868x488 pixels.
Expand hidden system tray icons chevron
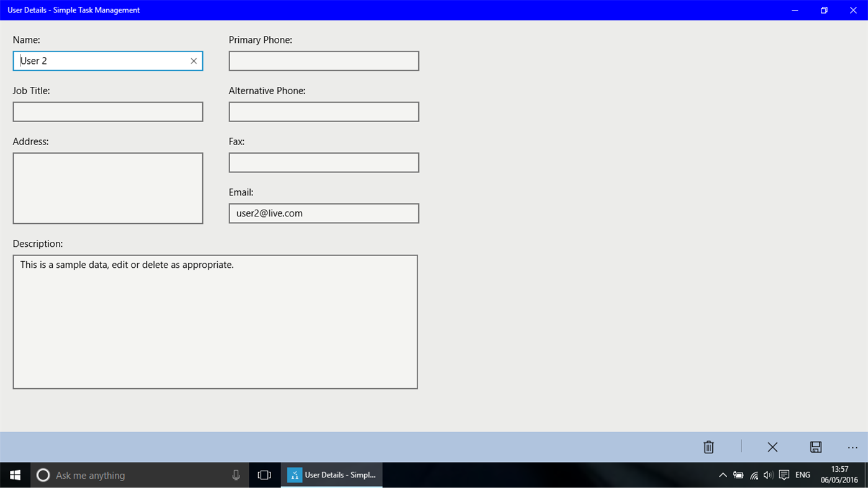click(x=723, y=475)
